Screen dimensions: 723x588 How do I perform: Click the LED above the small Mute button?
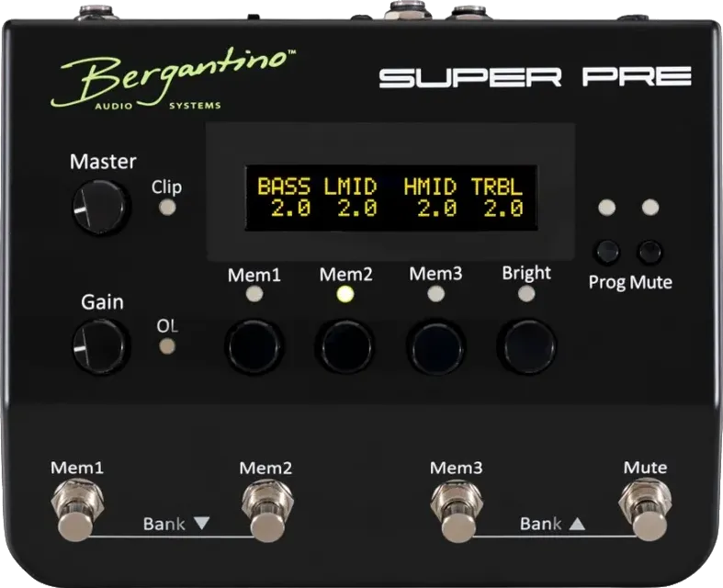coord(650,208)
